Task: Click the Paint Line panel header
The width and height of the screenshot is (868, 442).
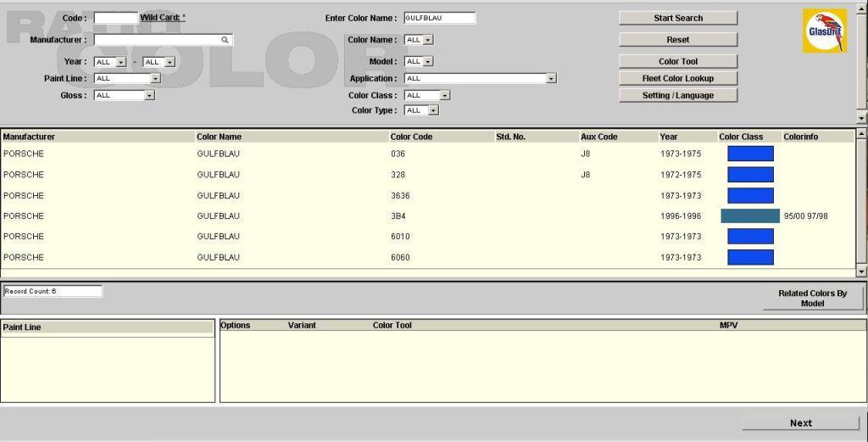Action: [x=108, y=327]
